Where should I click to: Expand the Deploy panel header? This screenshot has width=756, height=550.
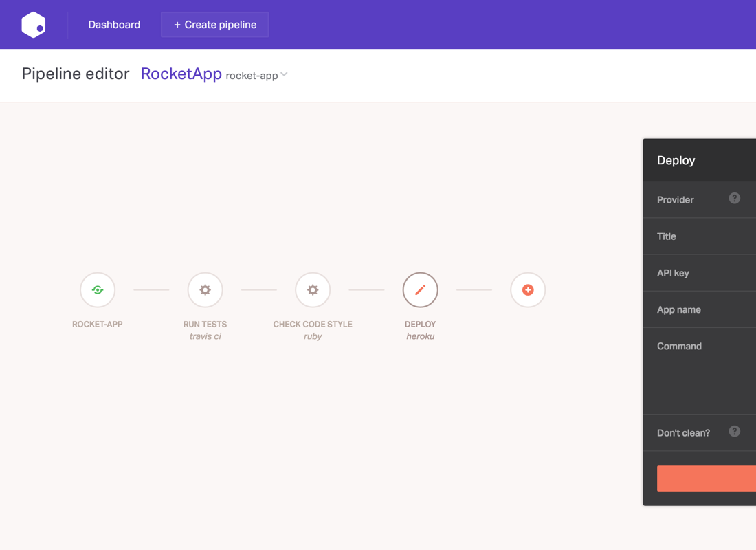(x=694, y=160)
